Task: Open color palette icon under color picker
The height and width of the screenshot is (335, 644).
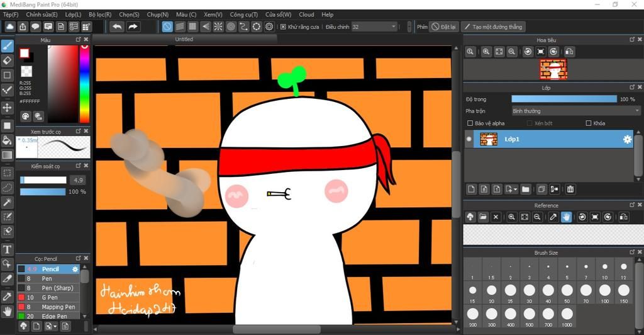Action: coord(25,116)
